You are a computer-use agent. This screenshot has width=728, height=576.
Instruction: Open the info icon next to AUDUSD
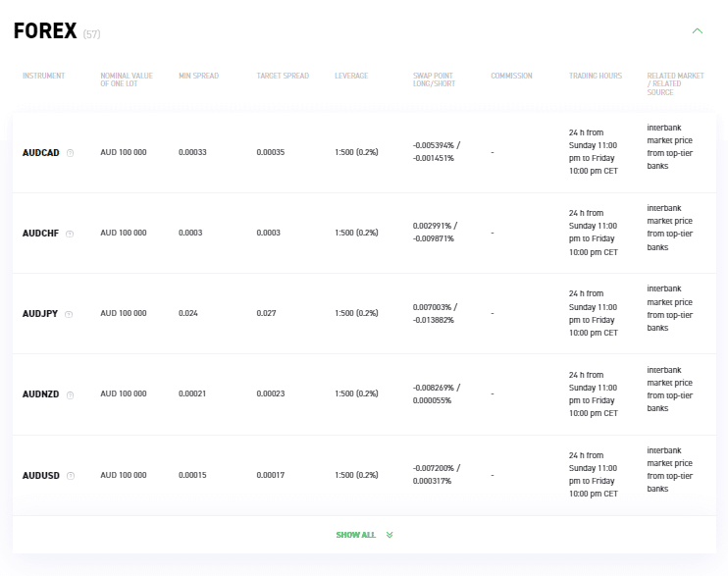70,476
